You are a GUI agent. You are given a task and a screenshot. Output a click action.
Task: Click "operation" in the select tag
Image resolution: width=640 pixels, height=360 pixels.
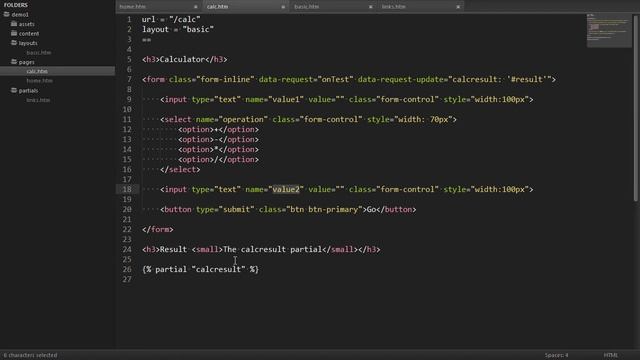pyautogui.click(x=243, y=120)
